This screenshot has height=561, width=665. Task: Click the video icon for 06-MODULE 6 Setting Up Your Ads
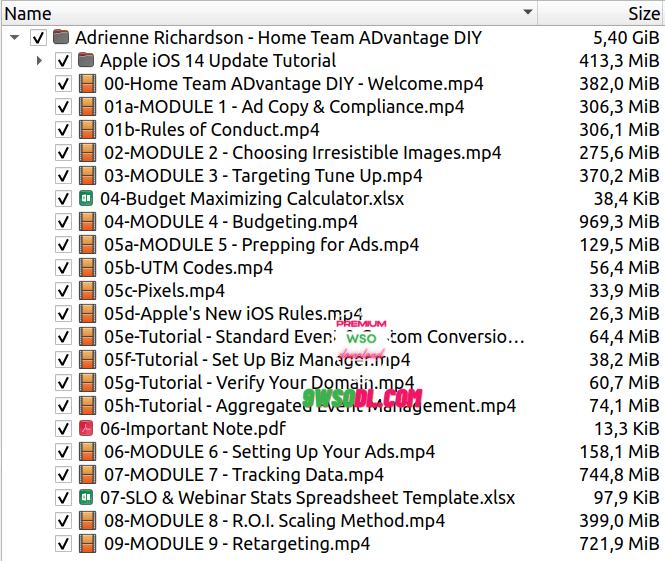(x=87, y=452)
